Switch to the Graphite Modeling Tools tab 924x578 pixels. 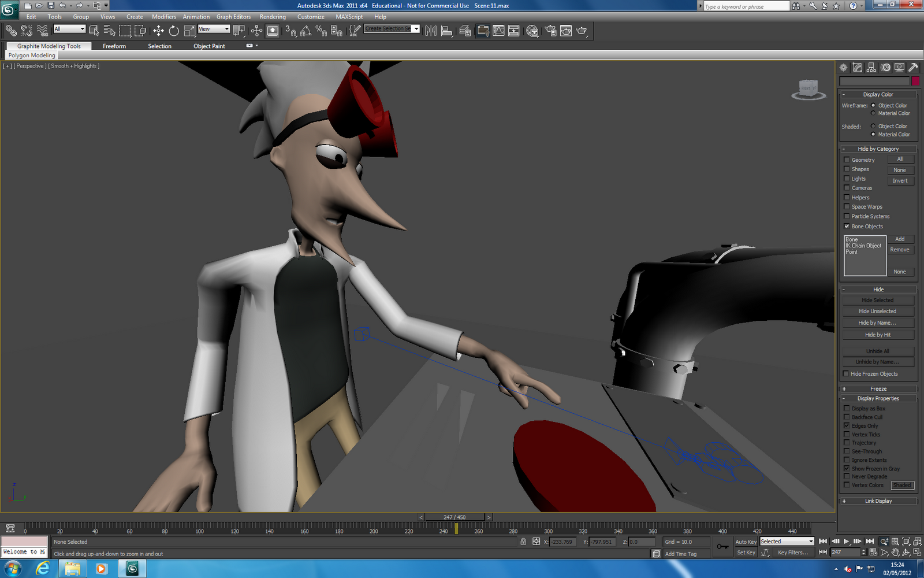tap(48, 46)
